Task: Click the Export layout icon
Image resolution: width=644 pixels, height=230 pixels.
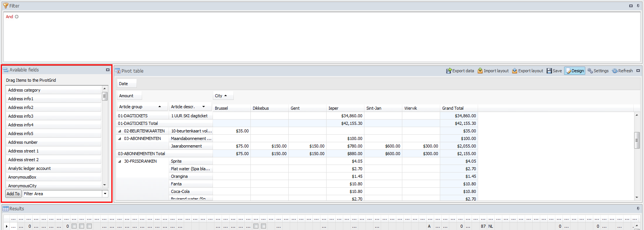Action: click(x=514, y=71)
